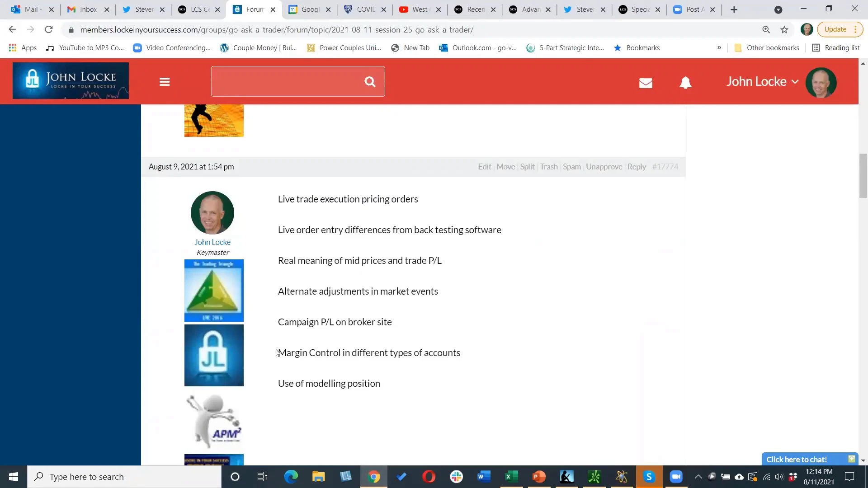Open a new browser tab with plus
The width and height of the screenshot is (868, 488).
coord(734,9)
